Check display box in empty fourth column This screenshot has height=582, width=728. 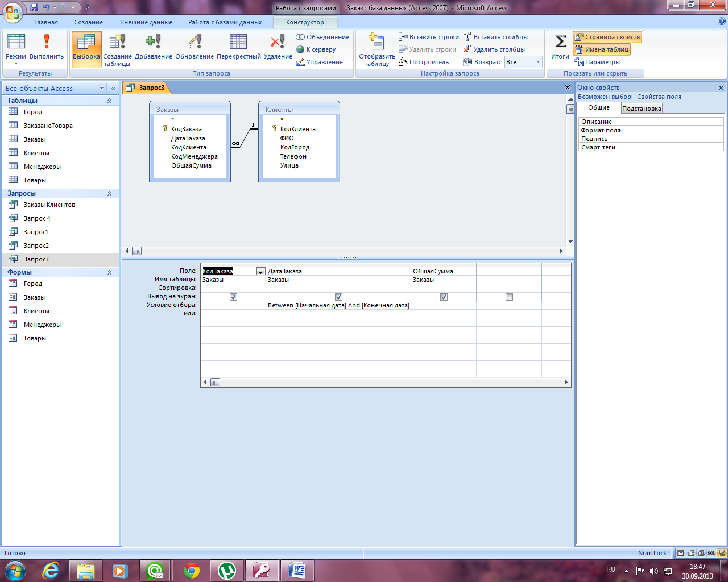[509, 297]
